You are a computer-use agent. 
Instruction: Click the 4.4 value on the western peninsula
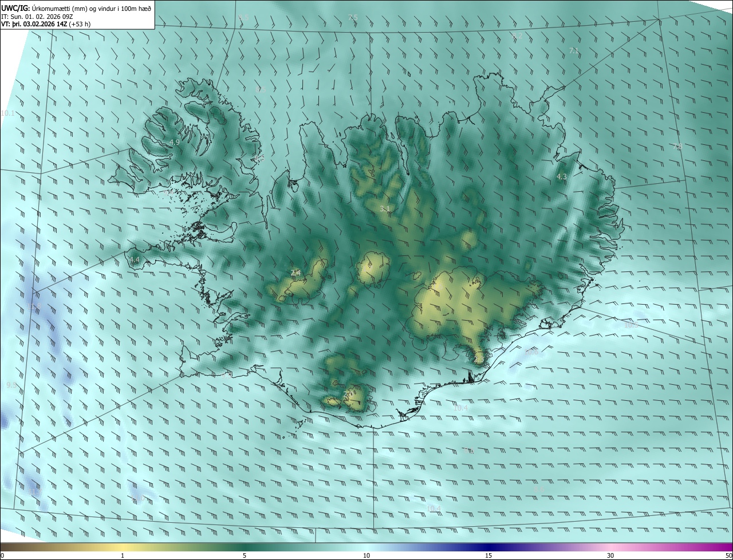(x=135, y=260)
